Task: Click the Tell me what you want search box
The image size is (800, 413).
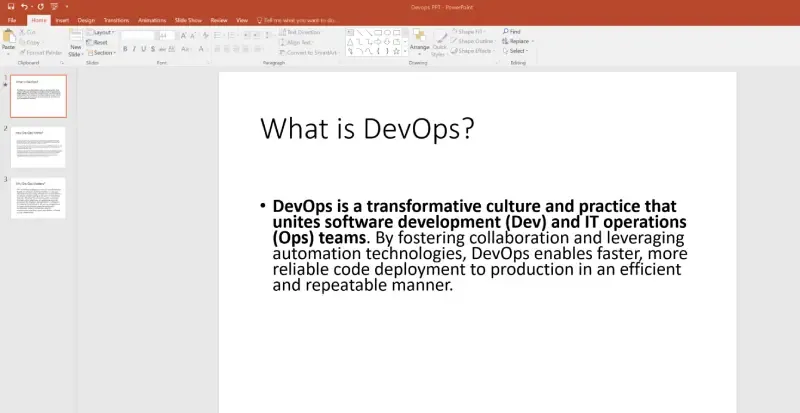Action: click(298, 20)
